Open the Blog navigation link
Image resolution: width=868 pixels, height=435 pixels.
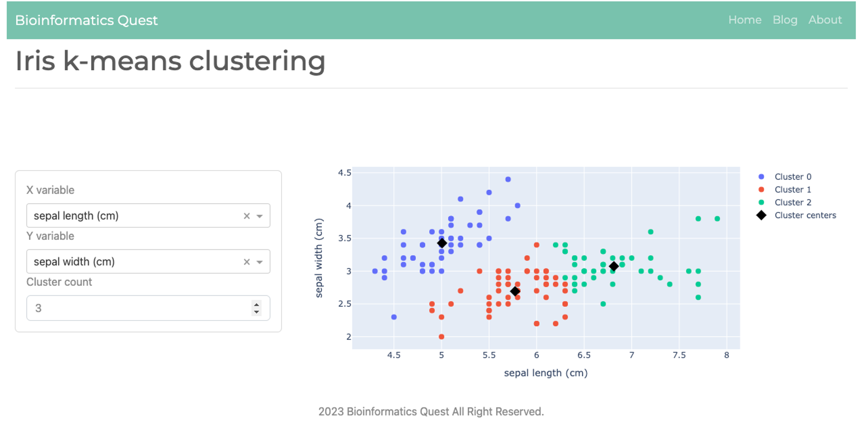point(785,20)
